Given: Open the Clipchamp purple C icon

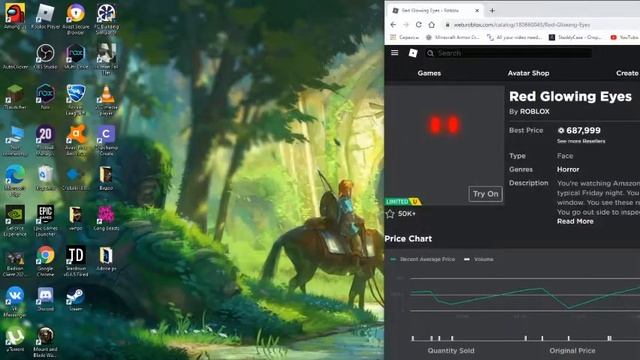Looking at the screenshot, I should pos(107,140).
